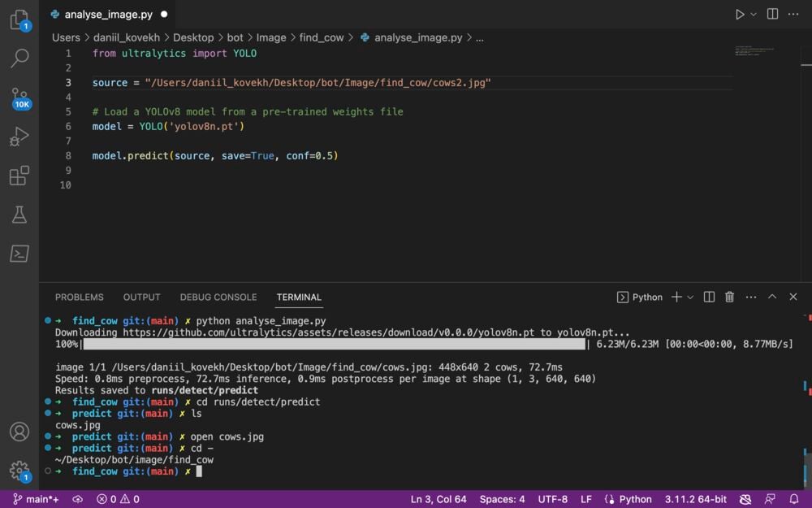This screenshot has width=812, height=508.
Task: Open the Search view icon
Action: click(x=19, y=58)
